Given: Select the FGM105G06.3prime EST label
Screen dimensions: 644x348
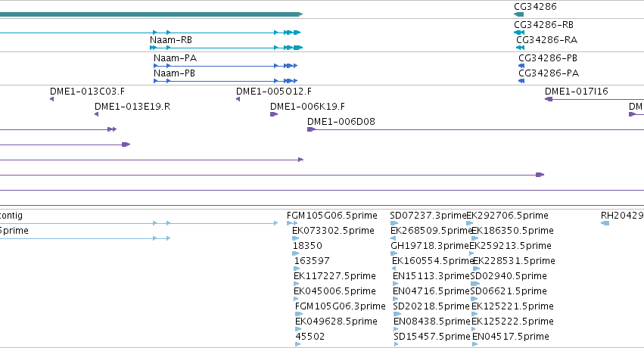Looking at the screenshot, I should point(340,306).
